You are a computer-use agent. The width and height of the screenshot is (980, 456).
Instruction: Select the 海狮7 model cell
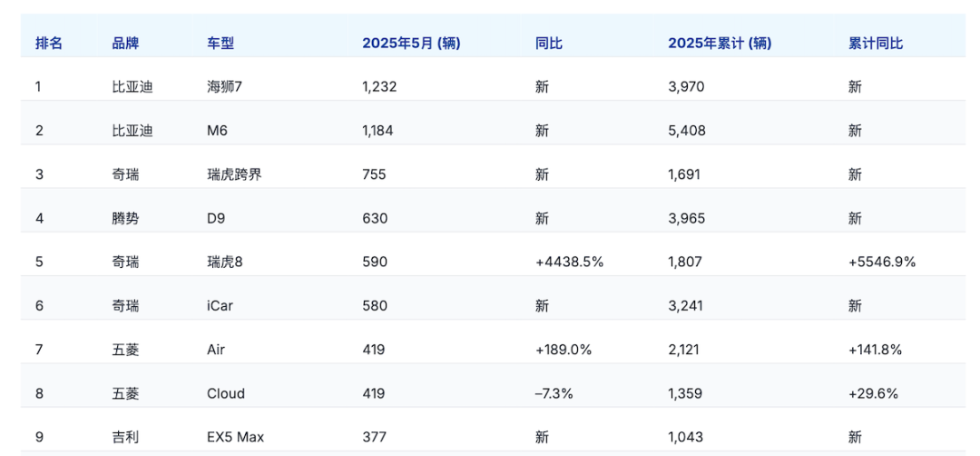pyautogui.click(x=224, y=87)
